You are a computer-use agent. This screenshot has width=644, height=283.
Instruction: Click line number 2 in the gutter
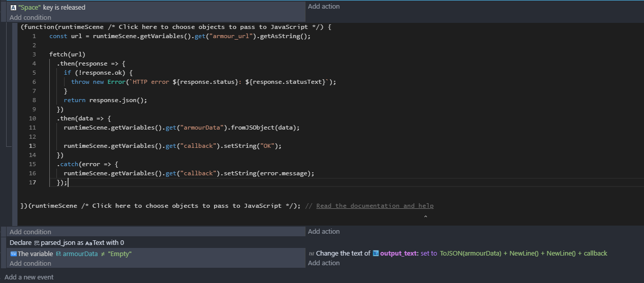pos(34,45)
